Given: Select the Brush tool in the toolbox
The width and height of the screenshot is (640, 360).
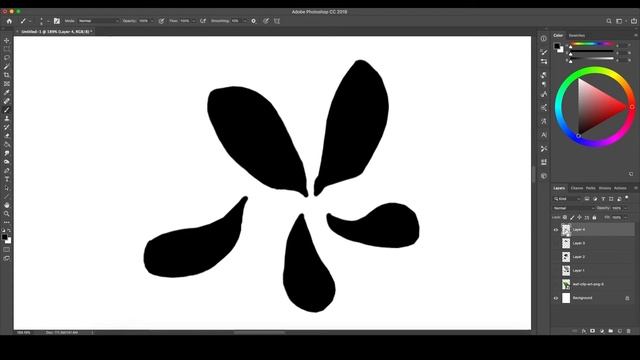Looking at the screenshot, I should 7,110.
